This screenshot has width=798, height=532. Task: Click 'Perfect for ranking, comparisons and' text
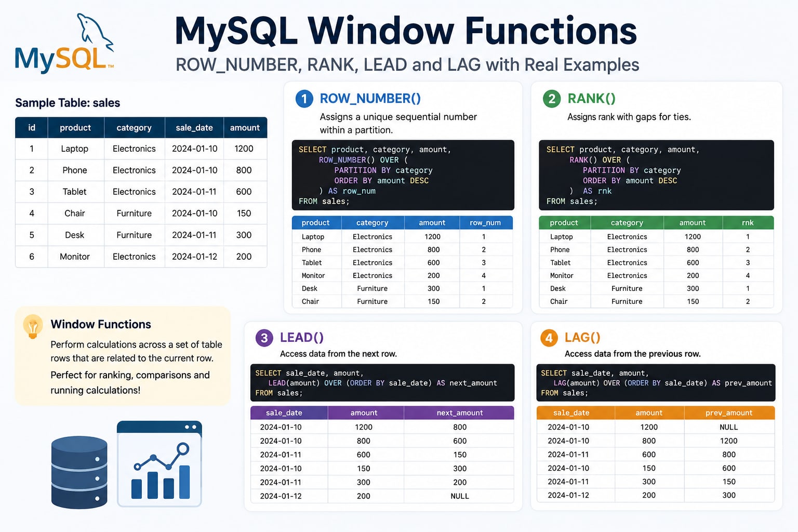[x=130, y=375]
